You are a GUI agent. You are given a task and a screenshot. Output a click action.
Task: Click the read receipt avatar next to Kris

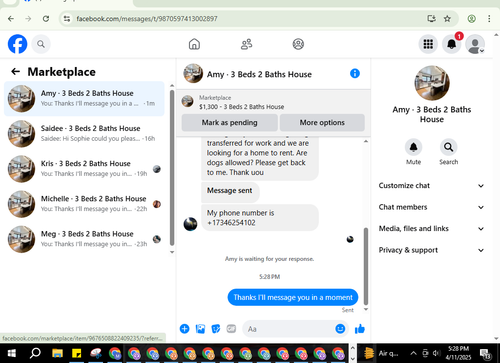tap(157, 169)
